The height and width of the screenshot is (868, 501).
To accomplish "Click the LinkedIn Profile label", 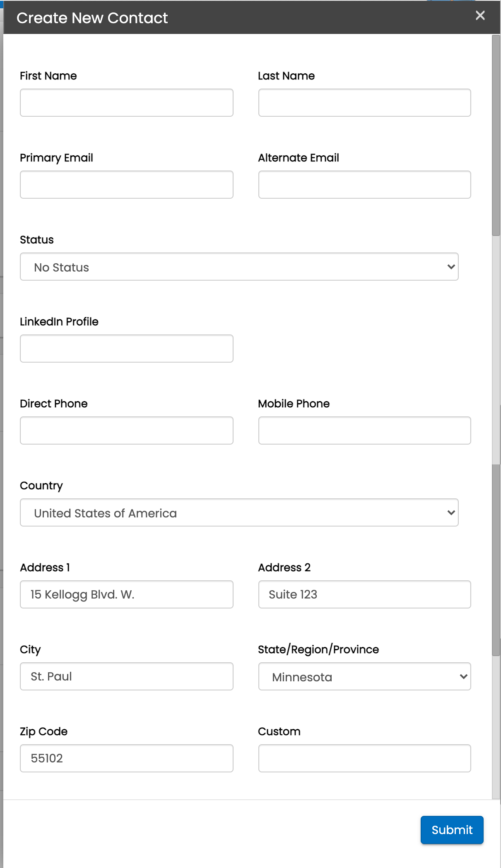I will (x=59, y=322).
